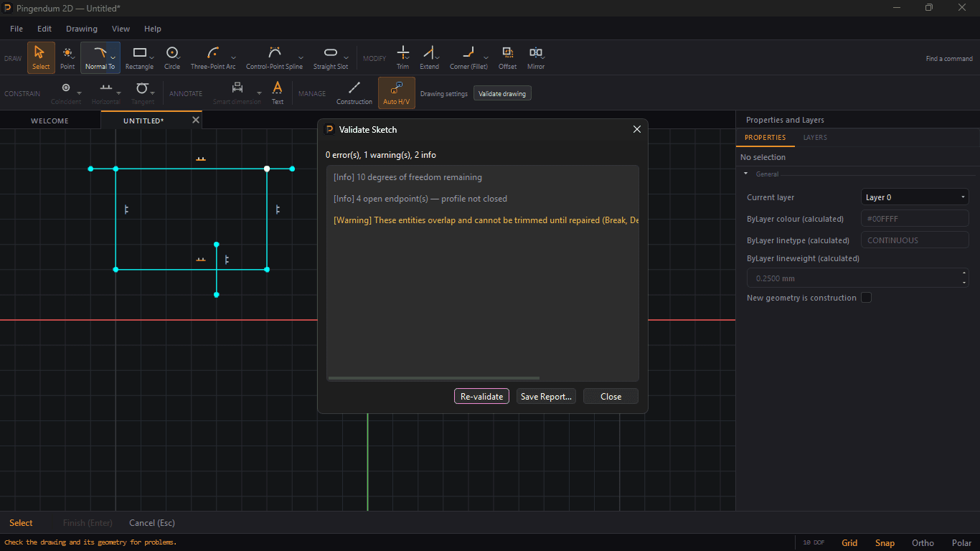Viewport: 980px width, 551px height.
Task: Toggle Ortho mode in the status bar
Action: pos(923,543)
